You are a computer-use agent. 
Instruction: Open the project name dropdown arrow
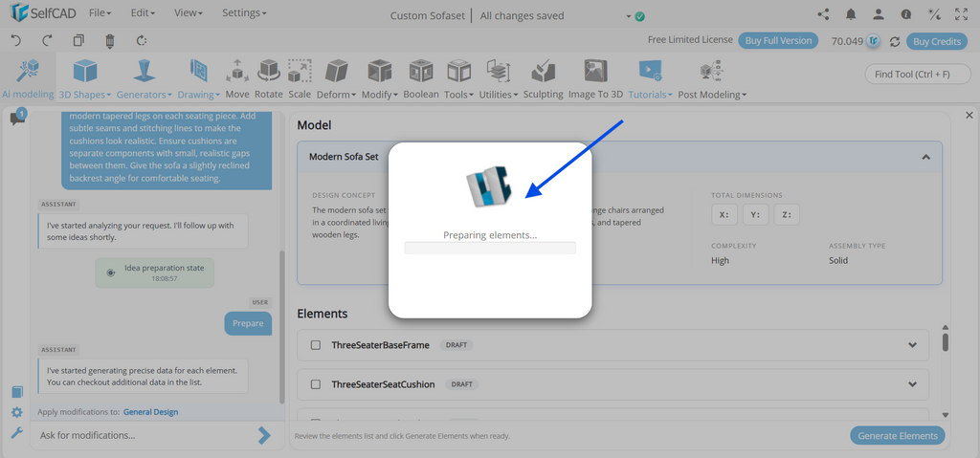click(629, 17)
